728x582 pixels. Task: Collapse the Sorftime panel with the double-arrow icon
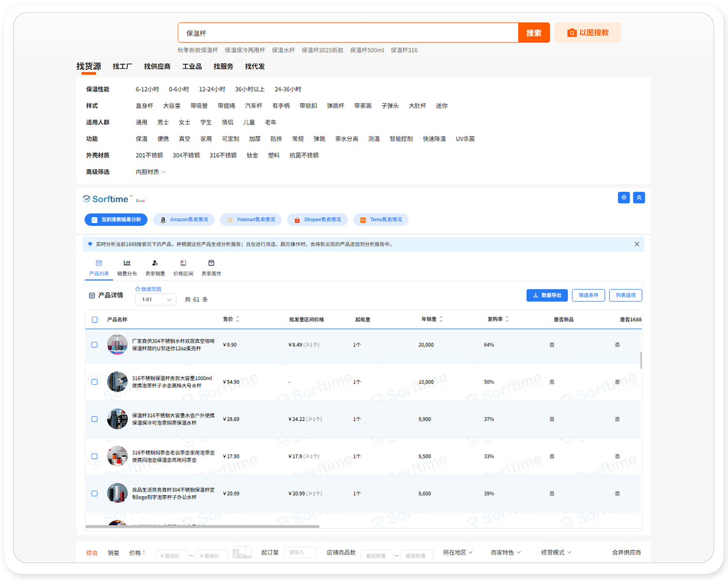point(639,197)
